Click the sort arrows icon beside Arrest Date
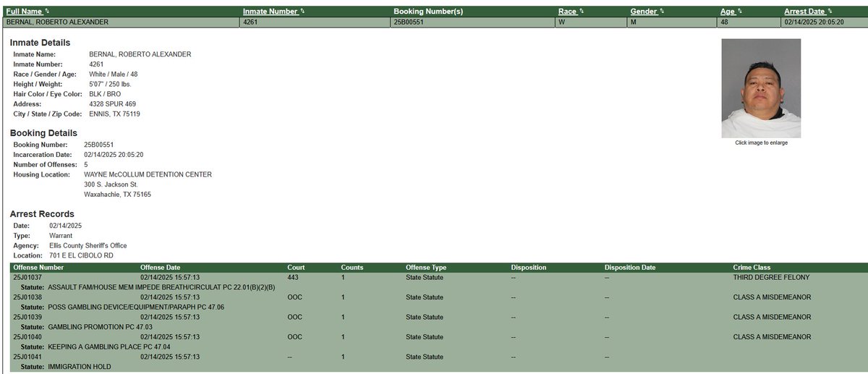Image resolution: width=868 pixels, height=374 pixels. click(830, 12)
